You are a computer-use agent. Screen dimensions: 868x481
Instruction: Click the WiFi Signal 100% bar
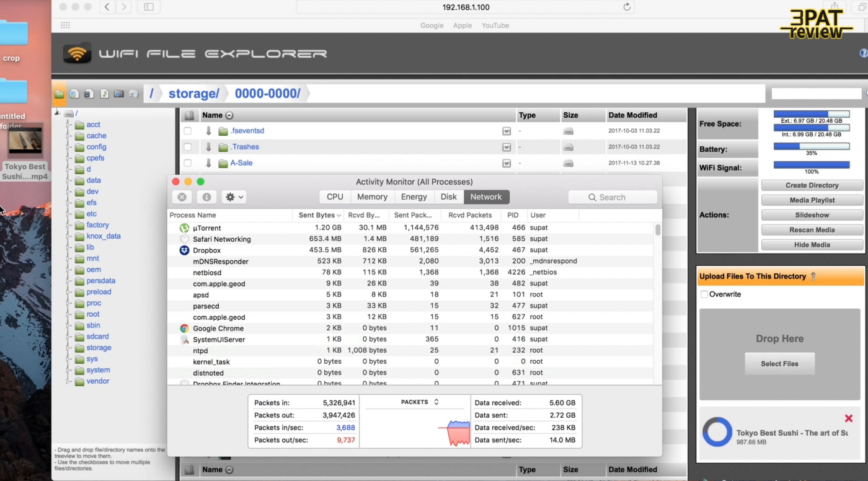tap(812, 165)
